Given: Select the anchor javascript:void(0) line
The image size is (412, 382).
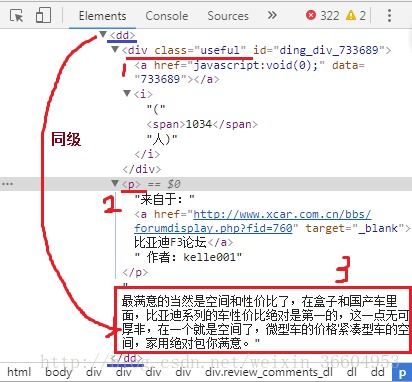Looking at the screenshot, I should (x=249, y=65).
